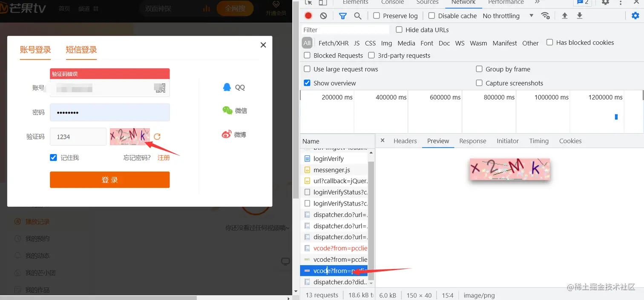The width and height of the screenshot is (644, 300).
Task: Click 全网搜 search button
Action: pyautogui.click(x=235, y=8)
